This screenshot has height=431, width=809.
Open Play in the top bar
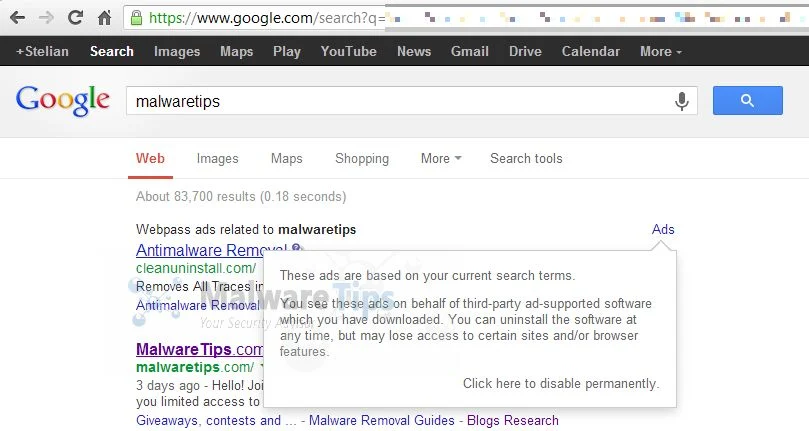pyautogui.click(x=287, y=51)
